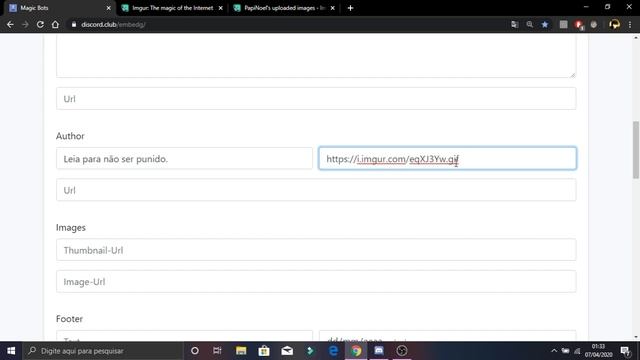Open the red extension with badge
The image size is (640, 360).
pos(579,25)
